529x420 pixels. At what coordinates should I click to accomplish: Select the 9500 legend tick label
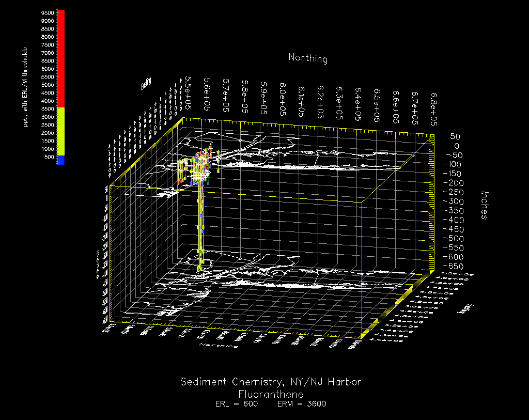point(48,13)
